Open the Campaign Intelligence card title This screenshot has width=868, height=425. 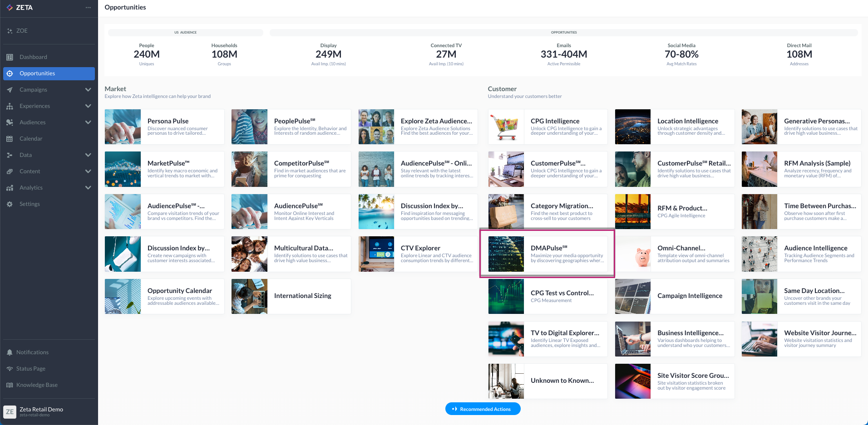tap(690, 296)
